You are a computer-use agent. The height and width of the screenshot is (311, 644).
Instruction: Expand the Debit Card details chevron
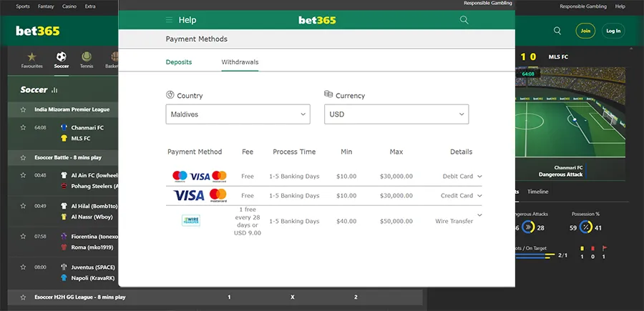479,177
